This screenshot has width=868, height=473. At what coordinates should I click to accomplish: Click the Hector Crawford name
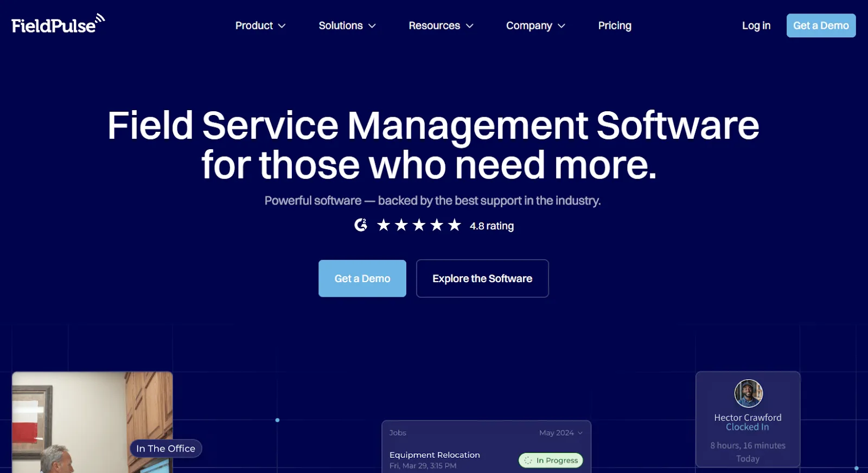[x=748, y=418]
